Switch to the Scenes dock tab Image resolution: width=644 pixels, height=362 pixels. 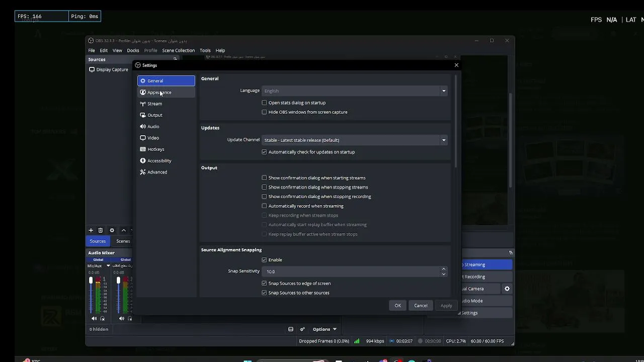click(123, 241)
